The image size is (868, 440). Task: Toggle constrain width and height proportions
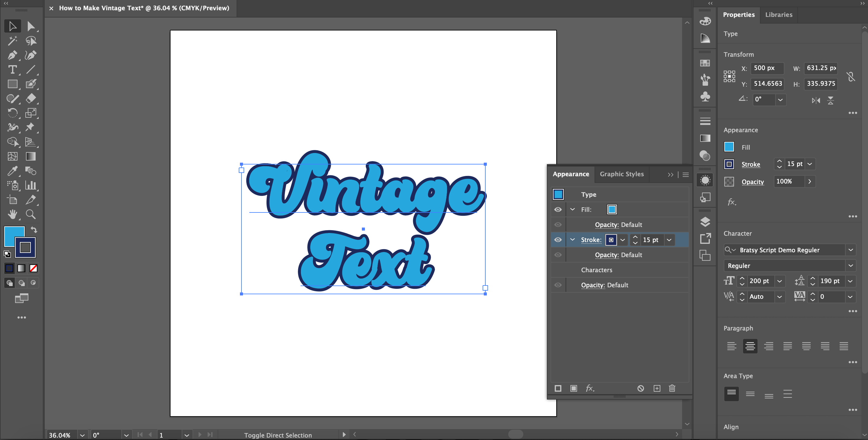tap(851, 76)
